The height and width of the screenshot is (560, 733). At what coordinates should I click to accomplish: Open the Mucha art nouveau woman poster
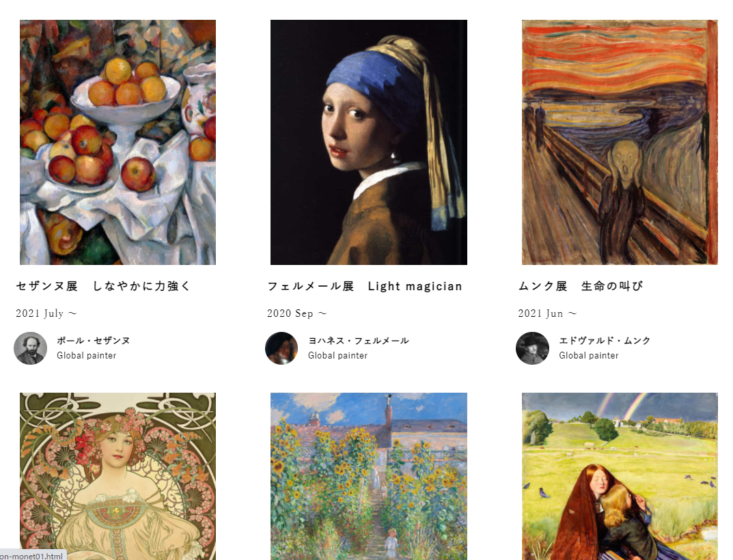[x=117, y=476]
